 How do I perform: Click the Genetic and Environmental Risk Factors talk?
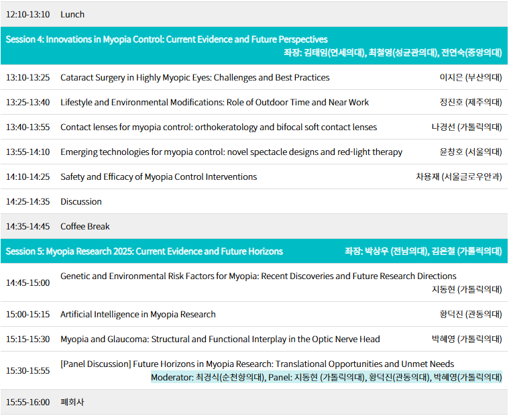coord(258,276)
